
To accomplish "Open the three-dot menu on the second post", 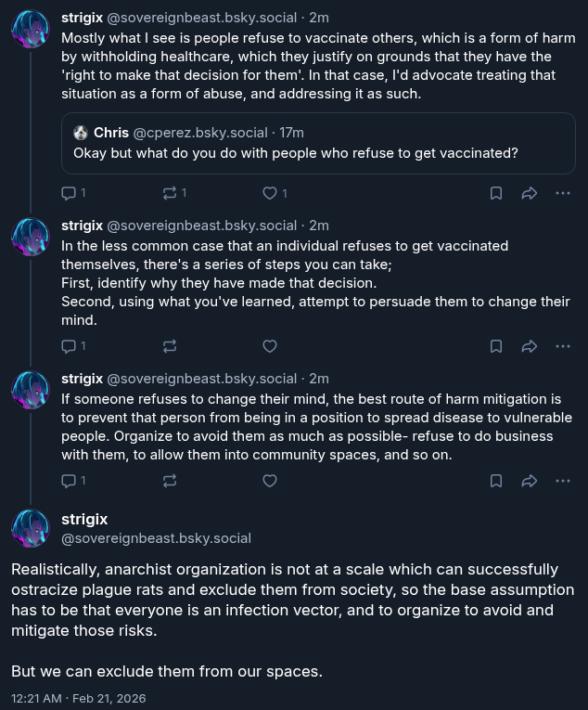I will (562, 346).
